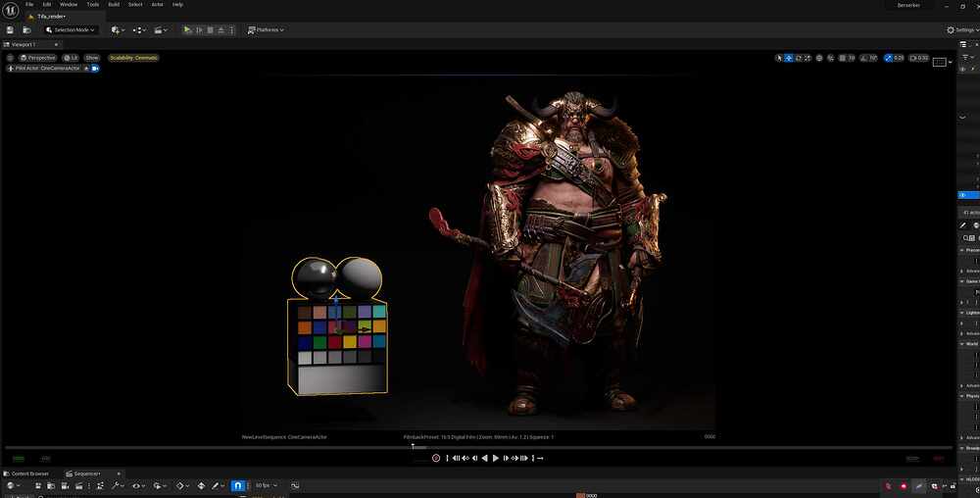The height and width of the screenshot is (498, 980).
Task: Open the Platforms dropdown
Action: point(265,30)
